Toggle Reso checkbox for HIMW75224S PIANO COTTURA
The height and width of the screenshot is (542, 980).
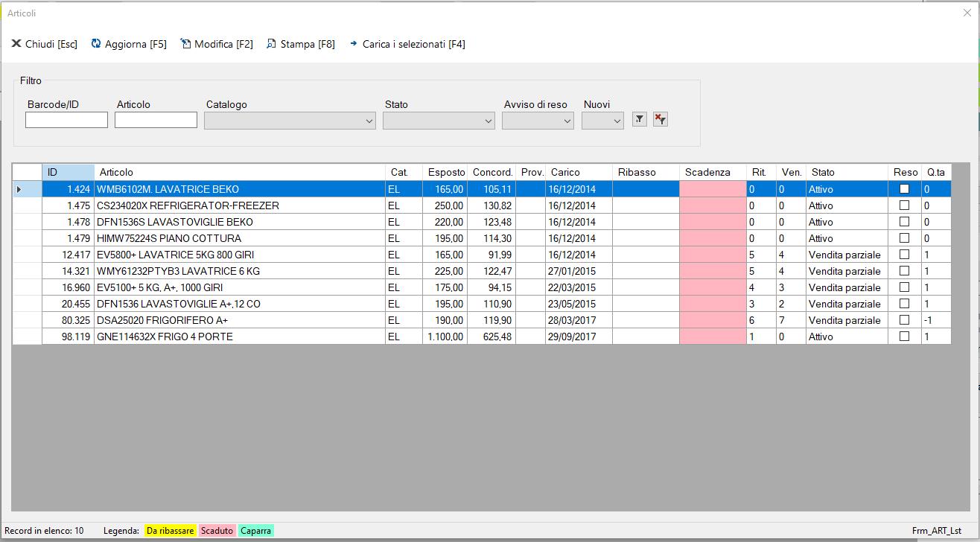(x=904, y=238)
